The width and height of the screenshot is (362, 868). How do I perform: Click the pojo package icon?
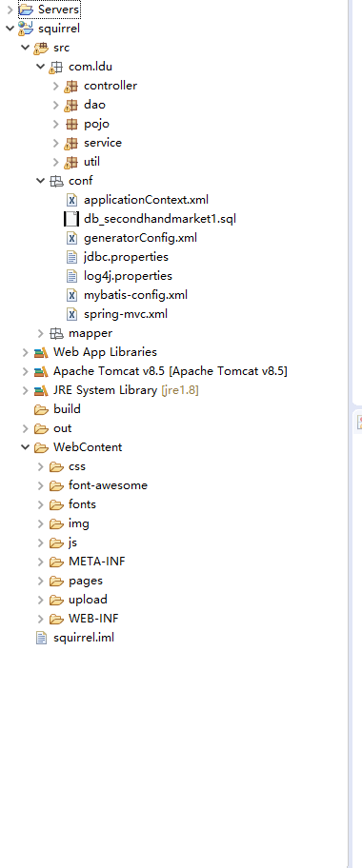click(71, 124)
